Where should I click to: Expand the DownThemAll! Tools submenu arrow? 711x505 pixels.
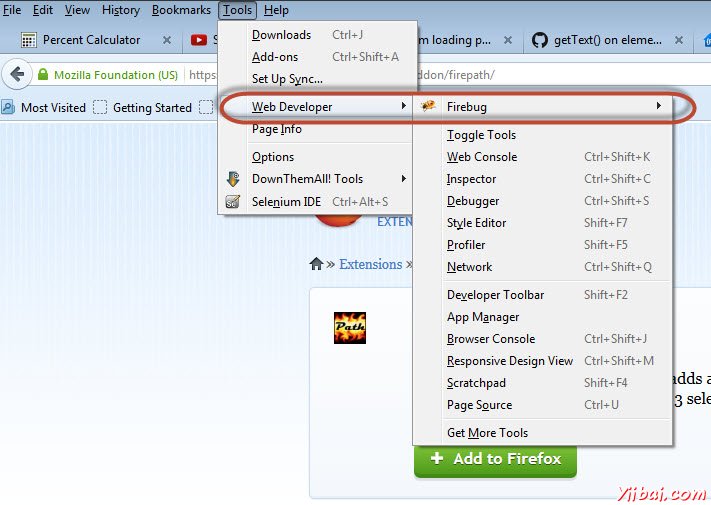coord(403,179)
